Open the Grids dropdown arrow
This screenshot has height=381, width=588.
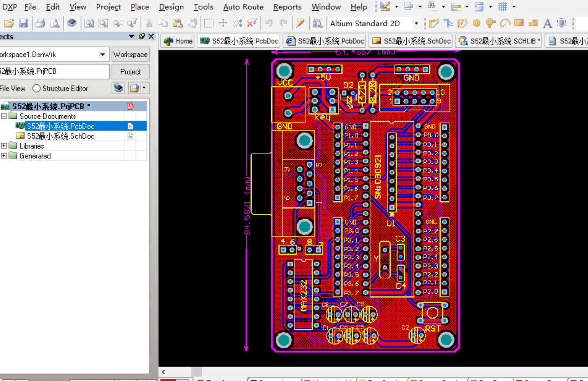(514, 7)
